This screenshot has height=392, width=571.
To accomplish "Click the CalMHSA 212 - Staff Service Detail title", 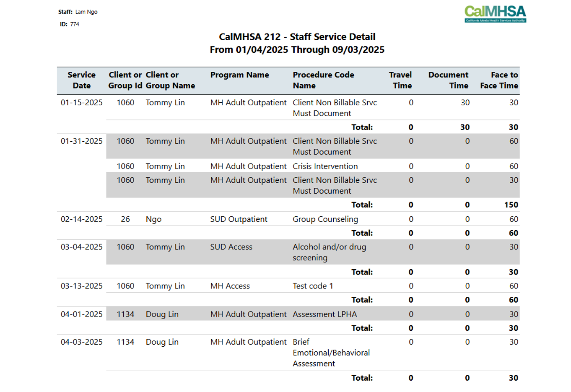I will [297, 37].
